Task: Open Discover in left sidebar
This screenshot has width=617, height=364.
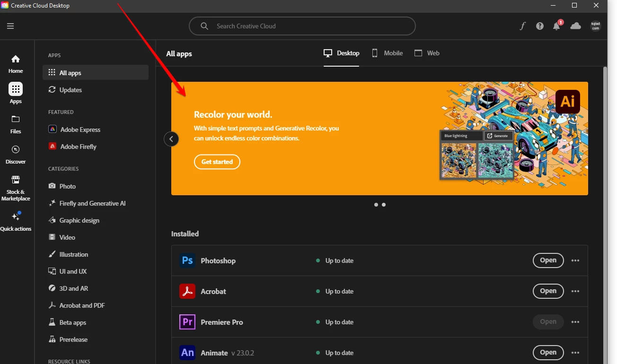Action: point(16,155)
